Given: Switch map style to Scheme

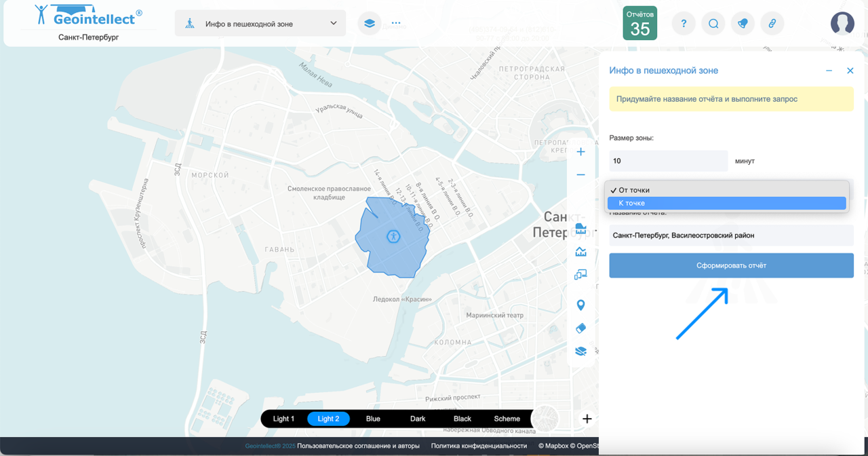Looking at the screenshot, I should 507,419.
